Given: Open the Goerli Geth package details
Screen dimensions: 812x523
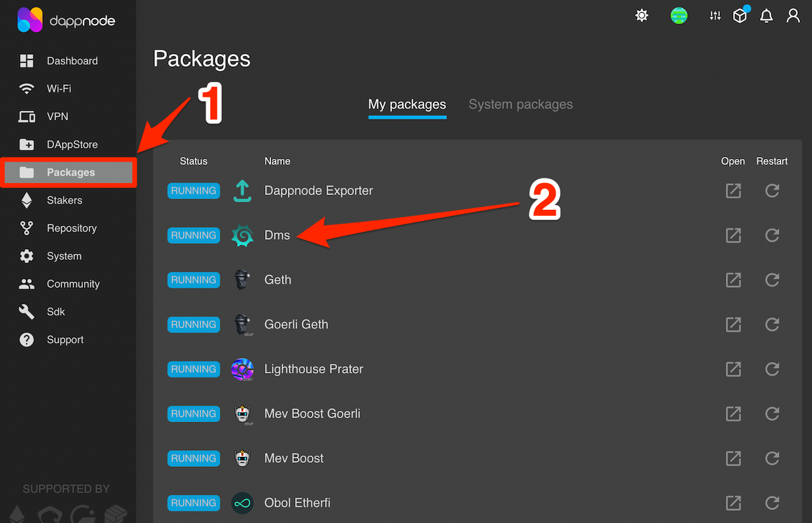Looking at the screenshot, I should (x=296, y=325).
